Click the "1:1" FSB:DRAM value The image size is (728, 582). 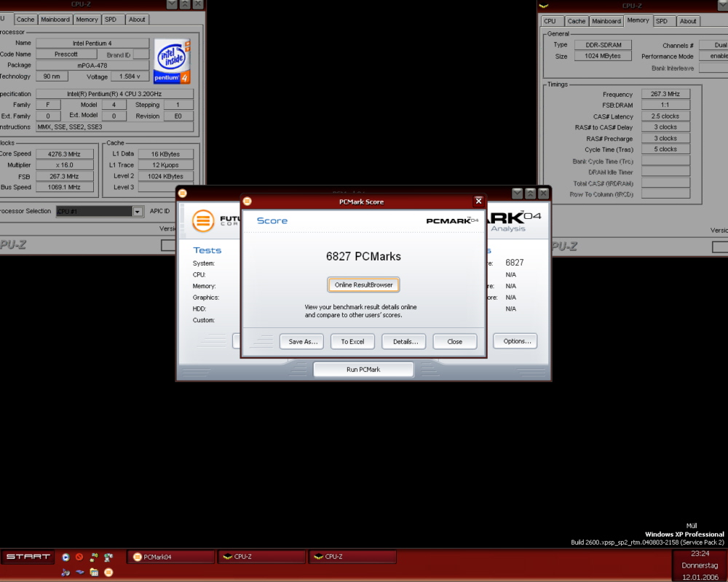point(665,105)
